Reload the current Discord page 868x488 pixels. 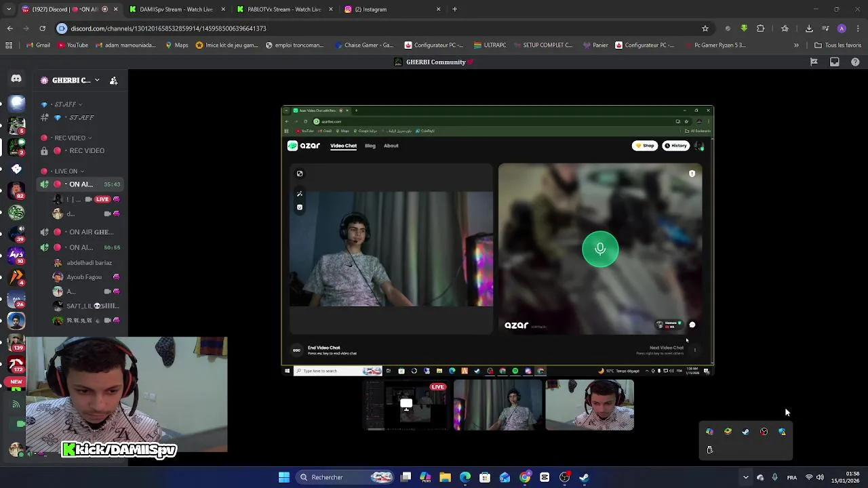[42, 28]
